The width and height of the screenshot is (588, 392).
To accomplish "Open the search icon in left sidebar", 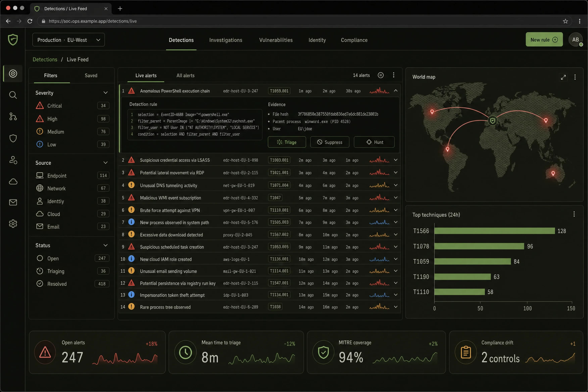I will click(x=13, y=95).
